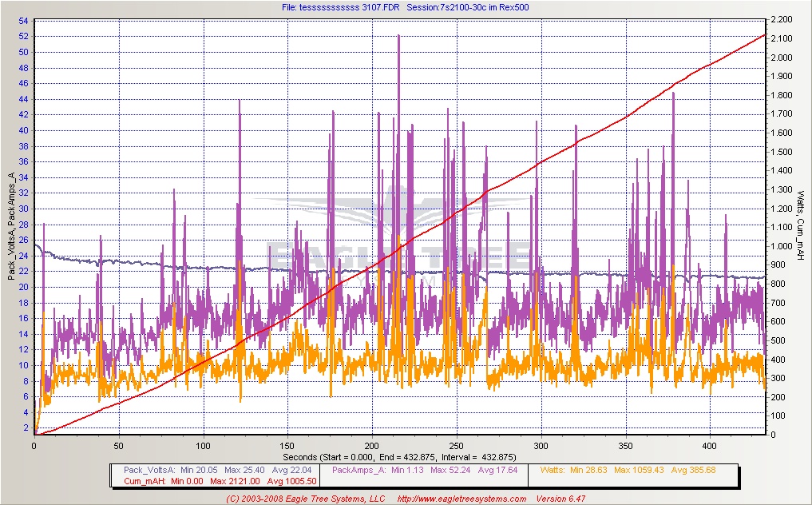Select 'Avg 385.68' in the Watts legend

point(693,471)
